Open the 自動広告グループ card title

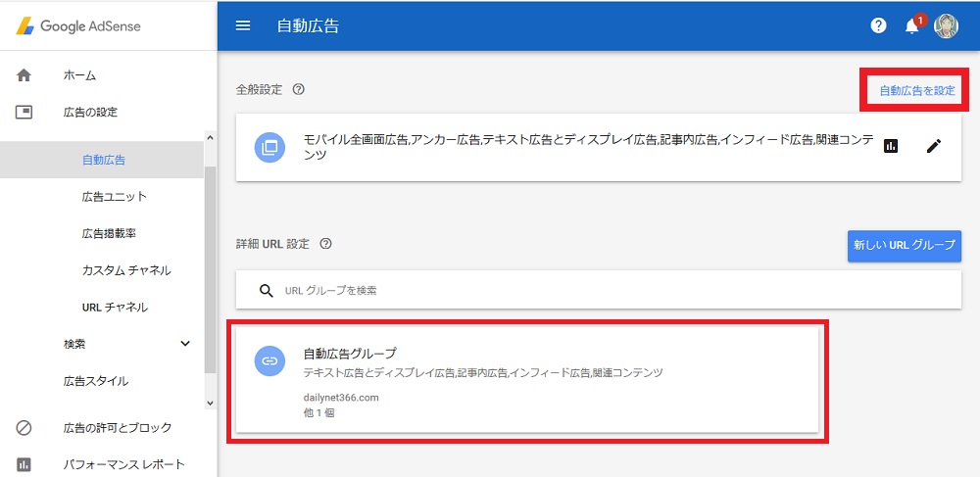(x=350, y=354)
